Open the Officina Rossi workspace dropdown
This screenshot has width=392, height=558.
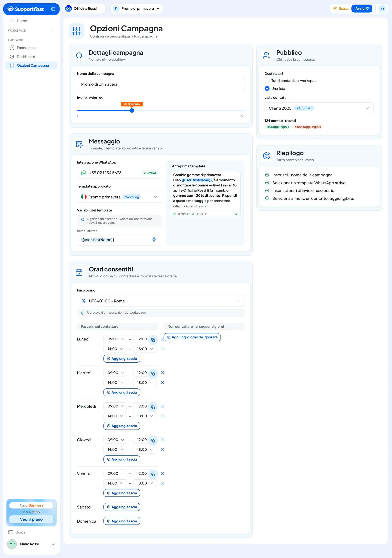pyautogui.click(x=84, y=8)
